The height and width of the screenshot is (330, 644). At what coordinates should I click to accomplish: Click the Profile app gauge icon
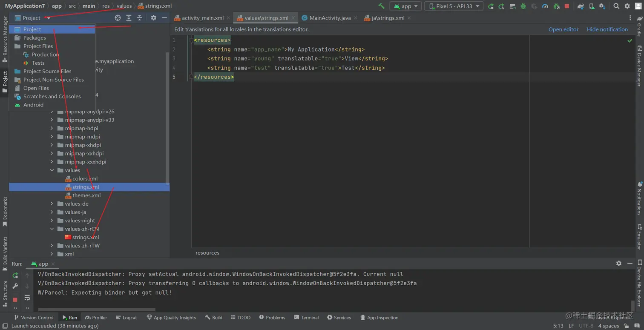(x=545, y=6)
